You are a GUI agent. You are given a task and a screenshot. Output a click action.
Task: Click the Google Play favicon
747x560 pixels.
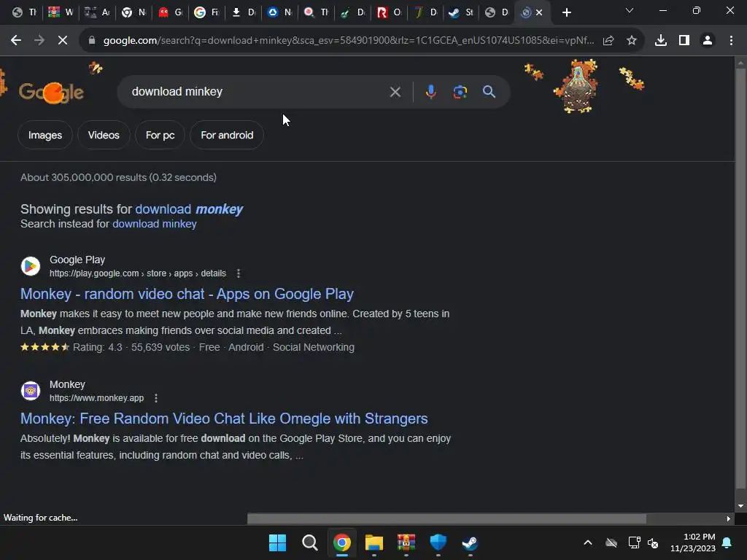click(31, 266)
